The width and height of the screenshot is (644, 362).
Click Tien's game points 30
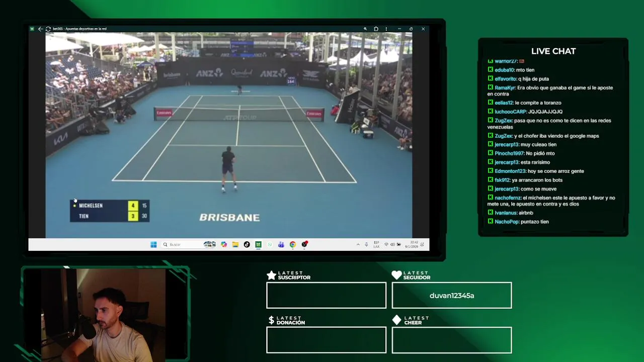(x=144, y=216)
